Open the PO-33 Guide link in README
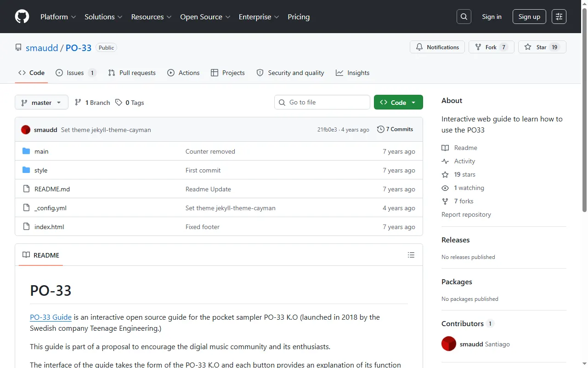Screen dimensions: 588x368 [51, 317]
